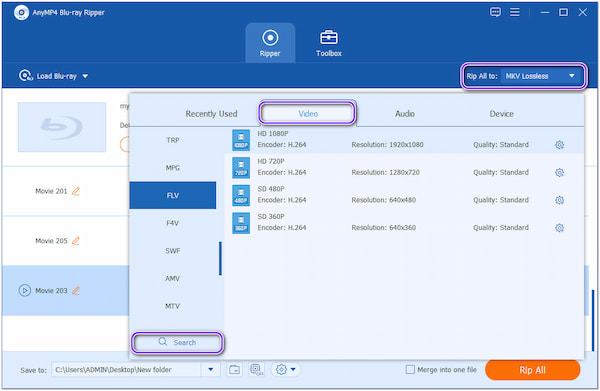Enable Merge into one file checkbox
This screenshot has height=391, width=600.
point(410,370)
